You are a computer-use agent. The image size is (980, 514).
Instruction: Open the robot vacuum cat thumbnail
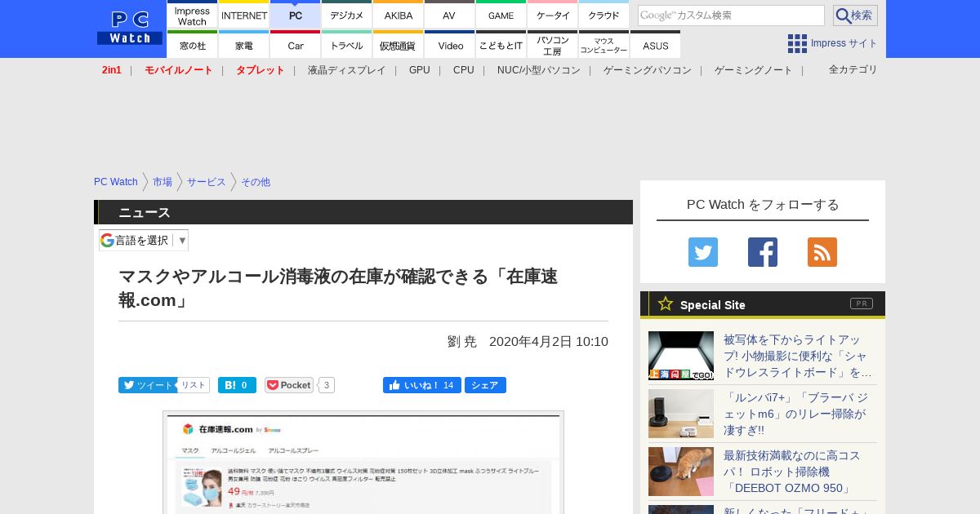tap(680, 471)
